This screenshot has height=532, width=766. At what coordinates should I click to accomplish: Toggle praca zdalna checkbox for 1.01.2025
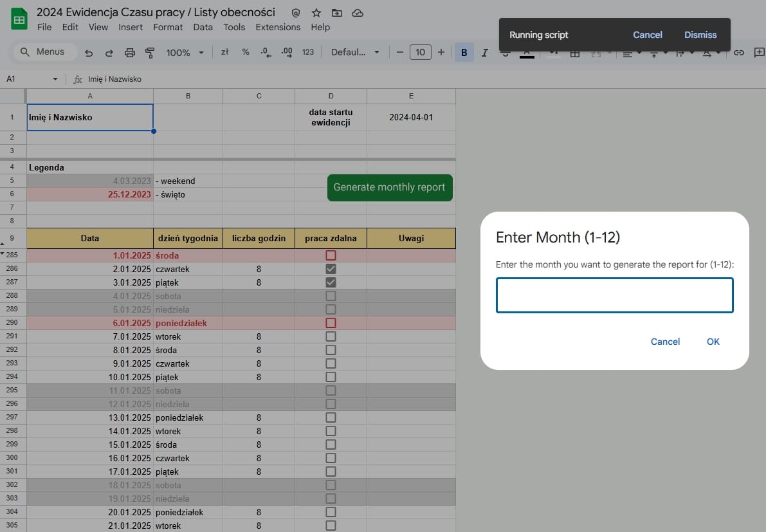pos(331,255)
